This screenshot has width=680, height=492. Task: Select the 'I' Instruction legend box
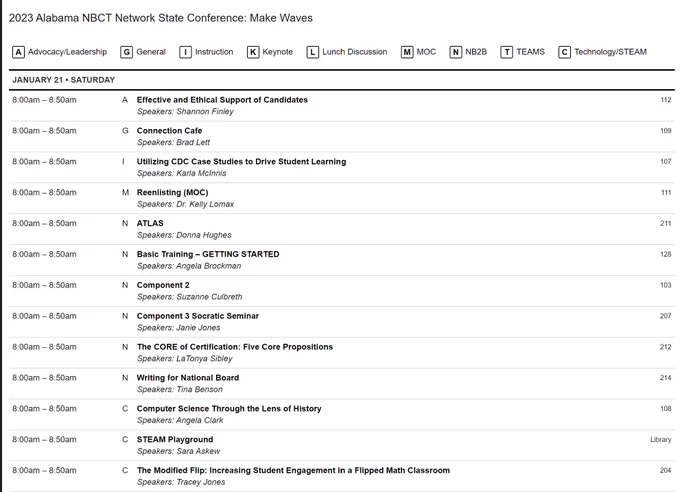pos(185,52)
